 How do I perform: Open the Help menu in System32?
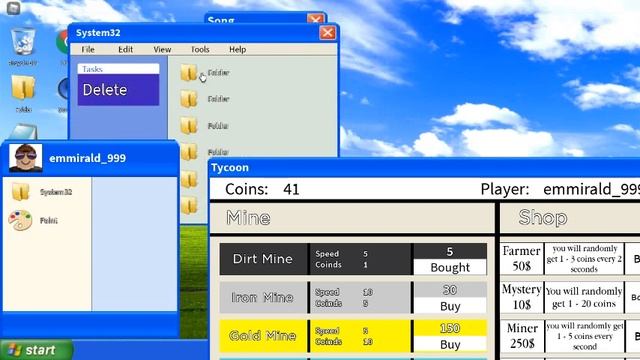click(238, 49)
